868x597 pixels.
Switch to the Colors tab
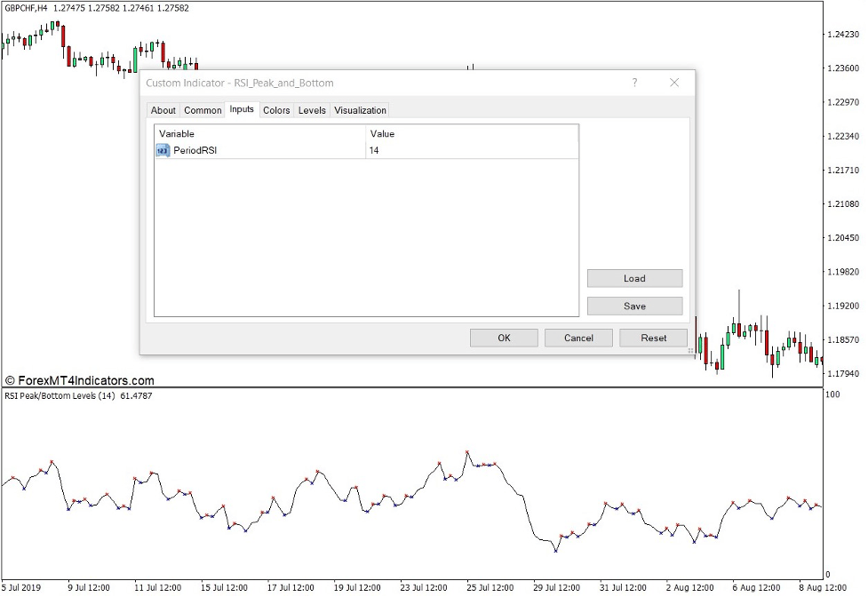(275, 109)
